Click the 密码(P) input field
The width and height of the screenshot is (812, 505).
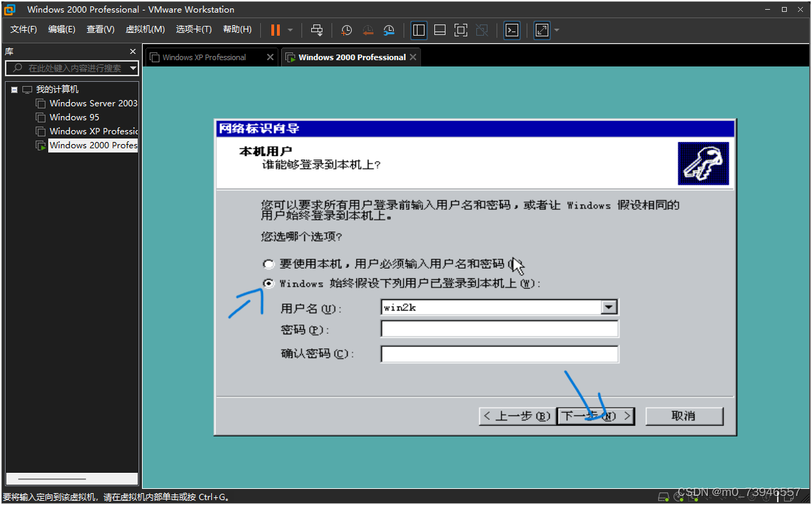pos(499,329)
